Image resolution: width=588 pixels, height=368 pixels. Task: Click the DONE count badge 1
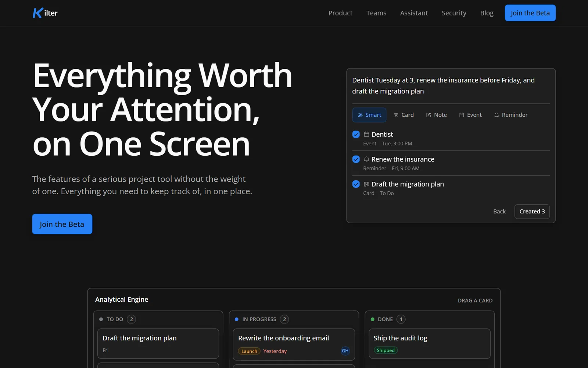click(401, 319)
